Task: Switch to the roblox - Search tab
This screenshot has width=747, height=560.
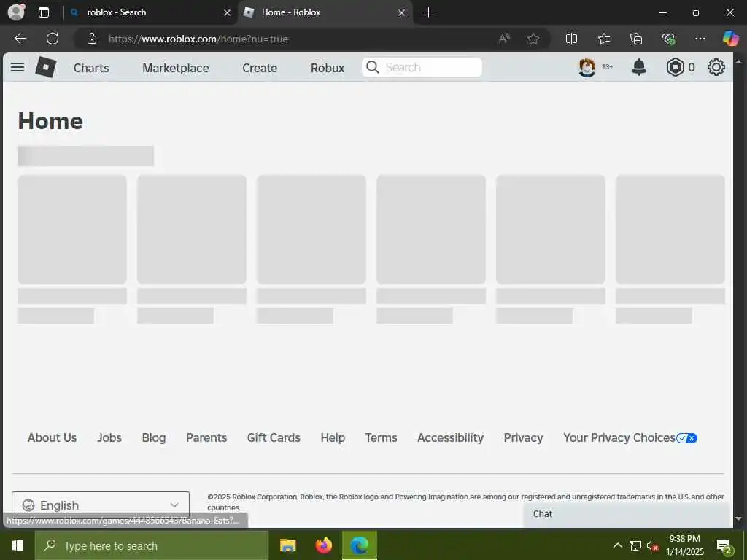Action: pyautogui.click(x=150, y=12)
